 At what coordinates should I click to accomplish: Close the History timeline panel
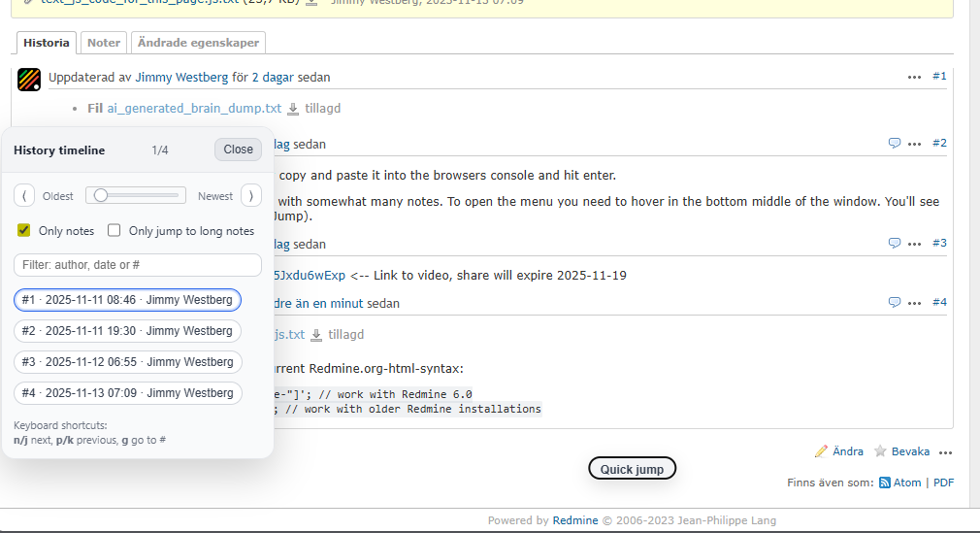click(238, 150)
